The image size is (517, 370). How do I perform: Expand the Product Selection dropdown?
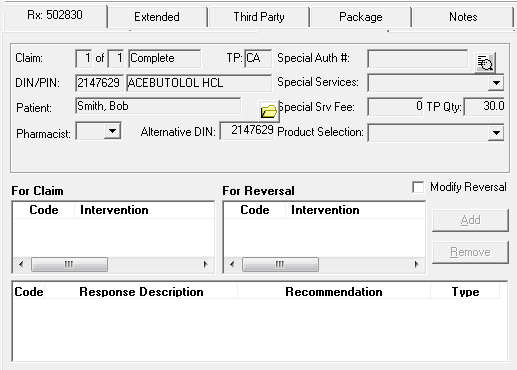point(496,133)
